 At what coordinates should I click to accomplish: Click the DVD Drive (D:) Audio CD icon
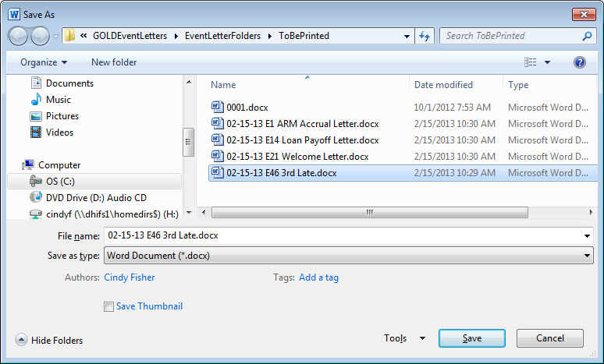click(x=36, y=198)
